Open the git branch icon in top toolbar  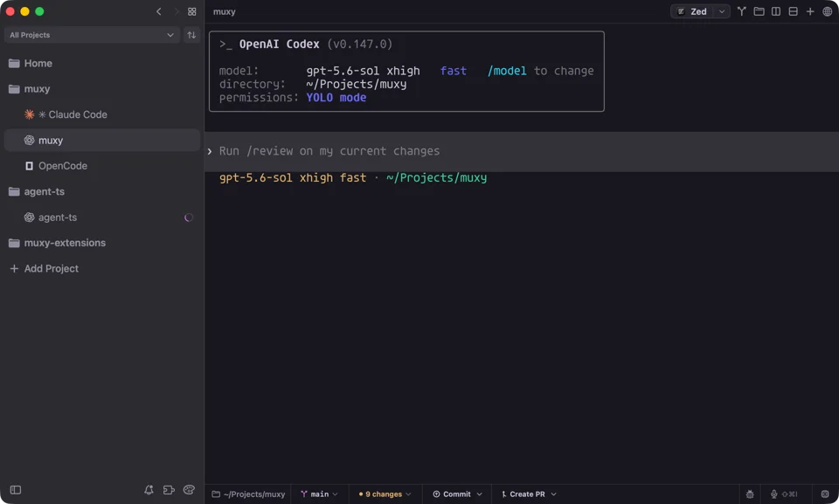742,11
